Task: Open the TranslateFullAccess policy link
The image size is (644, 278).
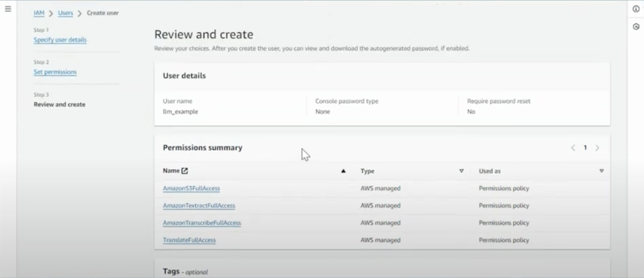Action: tap(189, 240)
